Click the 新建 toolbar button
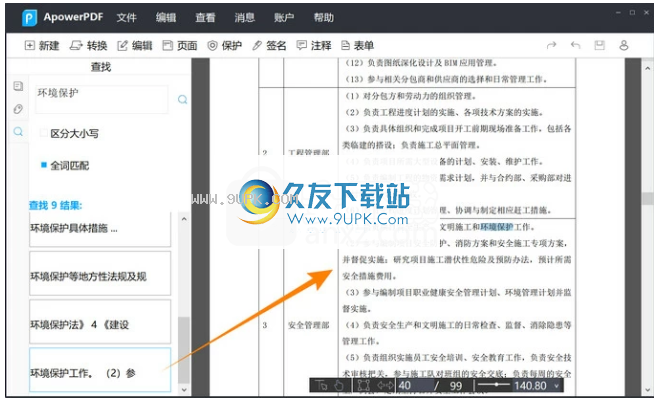The width and height of the screenshot is (654, 404). (x=42, y=45)
